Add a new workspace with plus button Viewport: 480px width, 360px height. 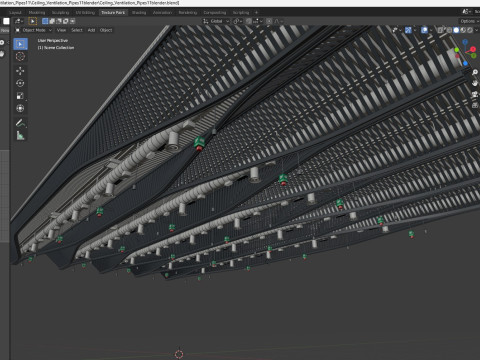pos(256,12)
